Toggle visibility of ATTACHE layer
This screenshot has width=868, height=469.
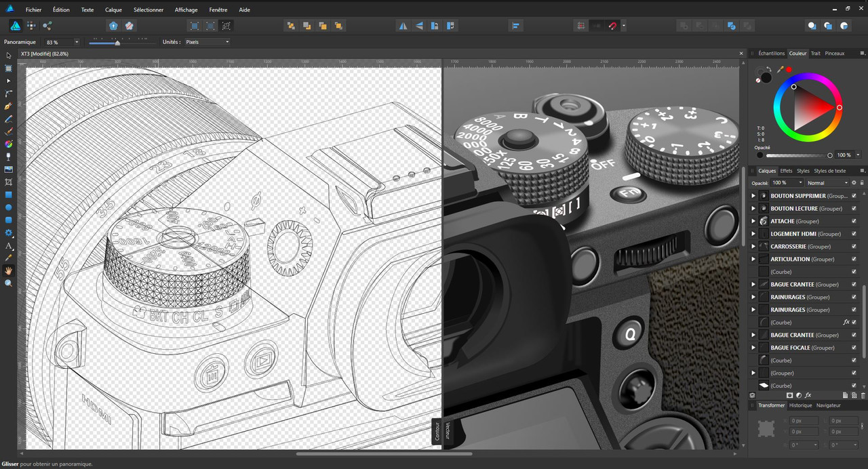854,221
